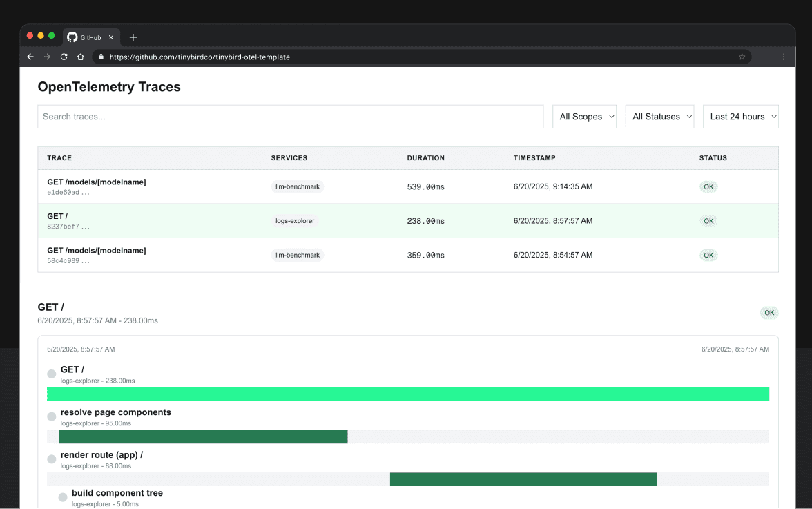
Task: Click the padlock icon in the address bar
Action: point(101,57)
